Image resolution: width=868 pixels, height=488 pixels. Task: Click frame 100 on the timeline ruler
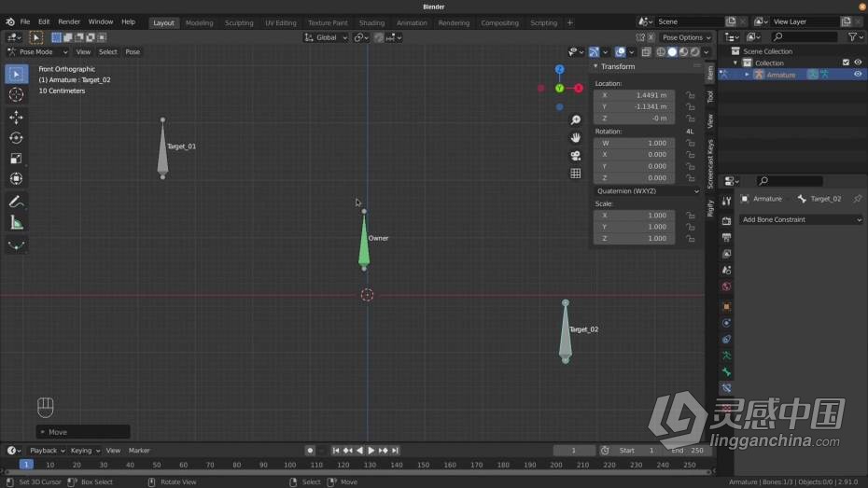tap(289, 465)
